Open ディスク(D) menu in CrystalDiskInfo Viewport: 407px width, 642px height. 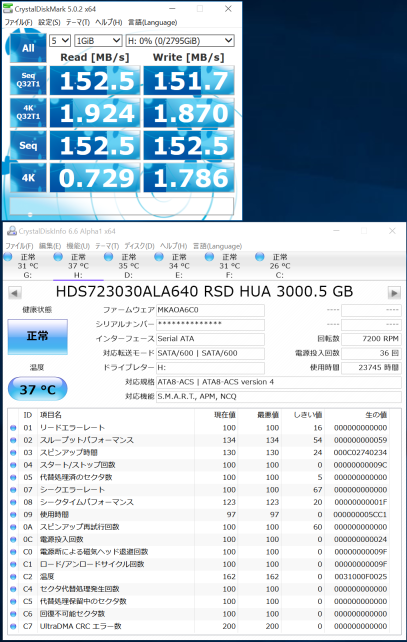tap(139, 246)
